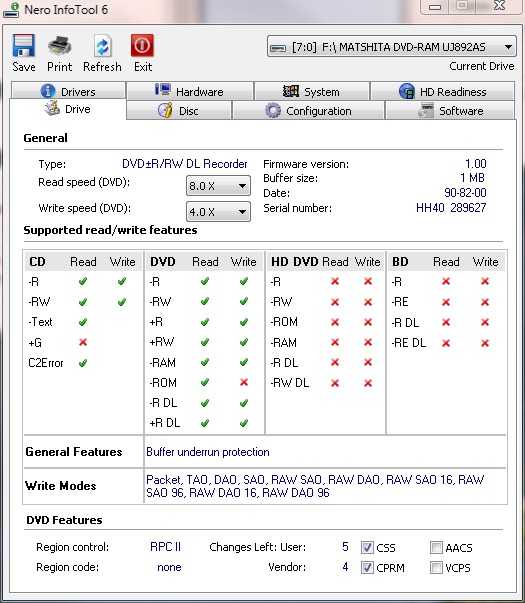
Task: Click the red cross for HD DVD -RW DL read
Action: [x=335, y=383]
